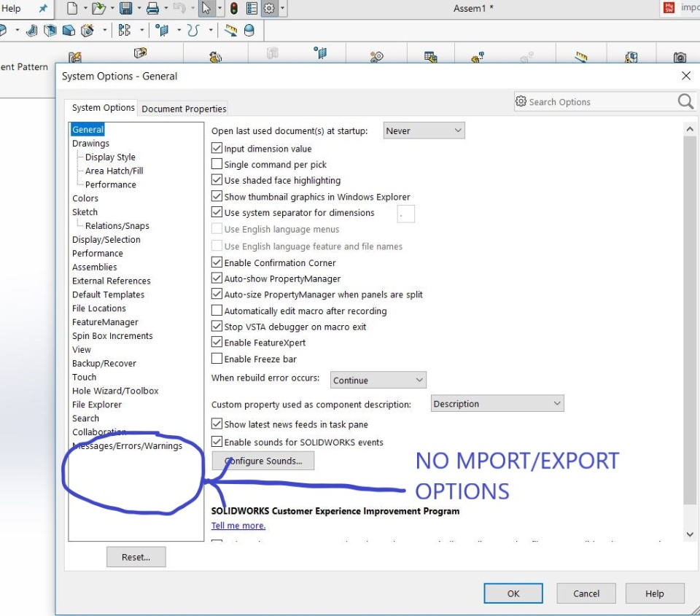This screenshot has width=700, height=616.
Task: Click the Print icon
Action: tap(152, 8)
